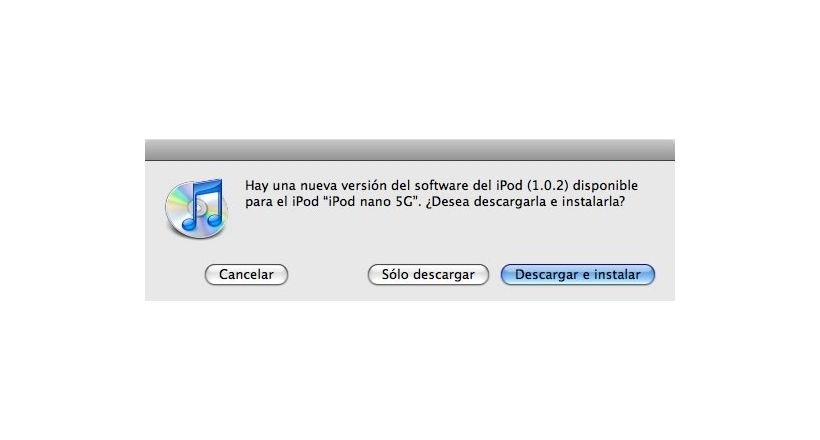Select the blue default button
820x440 pixels.
[x=578, y=275]
